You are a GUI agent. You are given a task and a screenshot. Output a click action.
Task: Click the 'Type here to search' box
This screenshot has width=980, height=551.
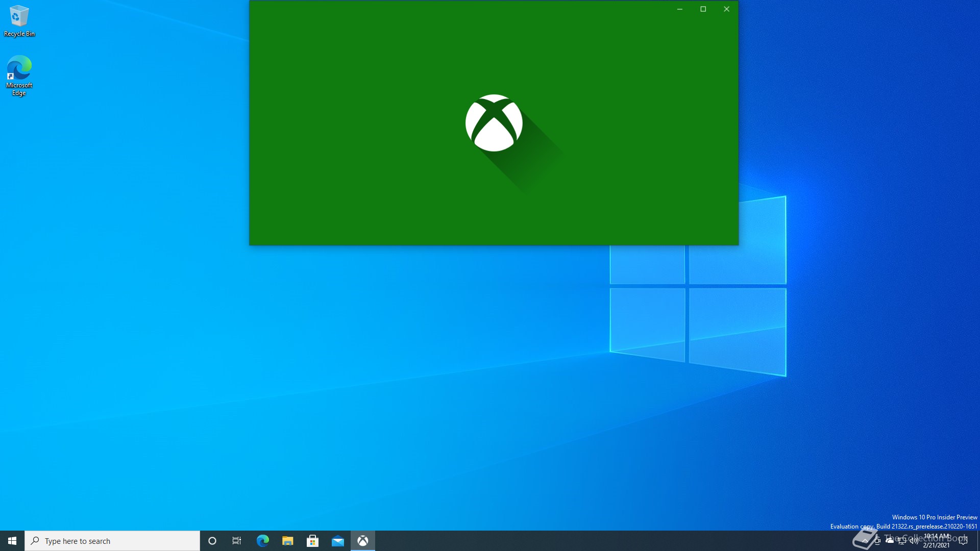[x=112, y=541]
